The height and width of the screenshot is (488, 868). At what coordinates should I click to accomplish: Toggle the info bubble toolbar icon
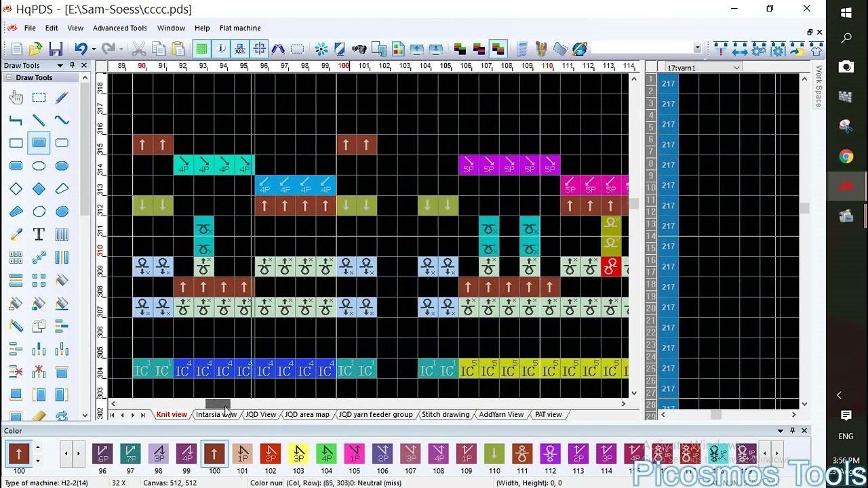pyautogui.click(x=221, y=49)
